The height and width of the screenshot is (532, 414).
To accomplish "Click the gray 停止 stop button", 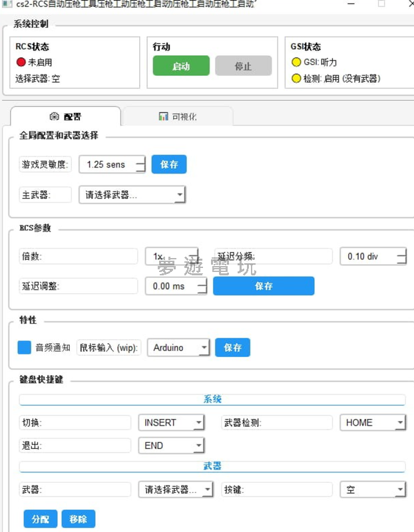I will (243, 65).
